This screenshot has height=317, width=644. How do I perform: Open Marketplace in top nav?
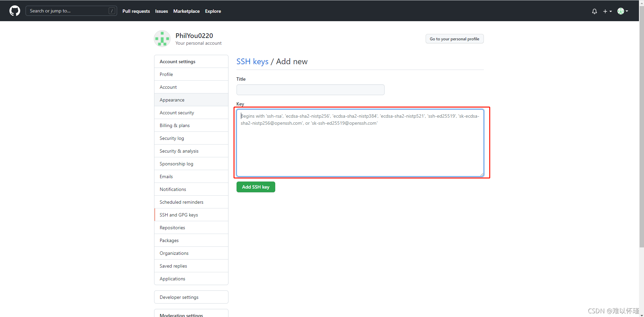[186, 11]
